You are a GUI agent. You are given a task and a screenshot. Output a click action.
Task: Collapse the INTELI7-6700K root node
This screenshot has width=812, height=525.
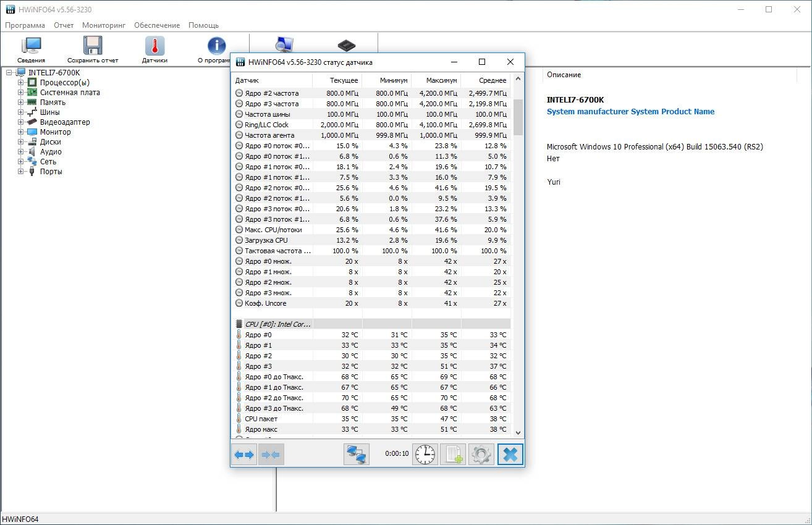9,73
